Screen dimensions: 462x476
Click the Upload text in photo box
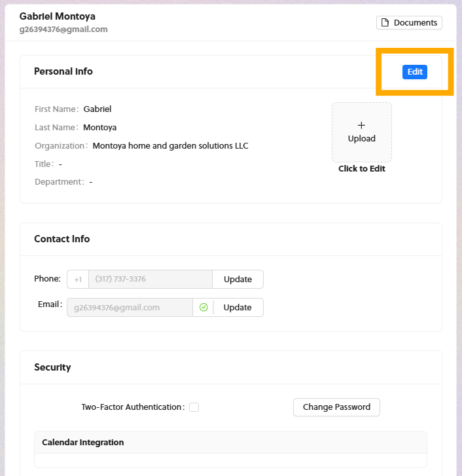coord(362,139)
